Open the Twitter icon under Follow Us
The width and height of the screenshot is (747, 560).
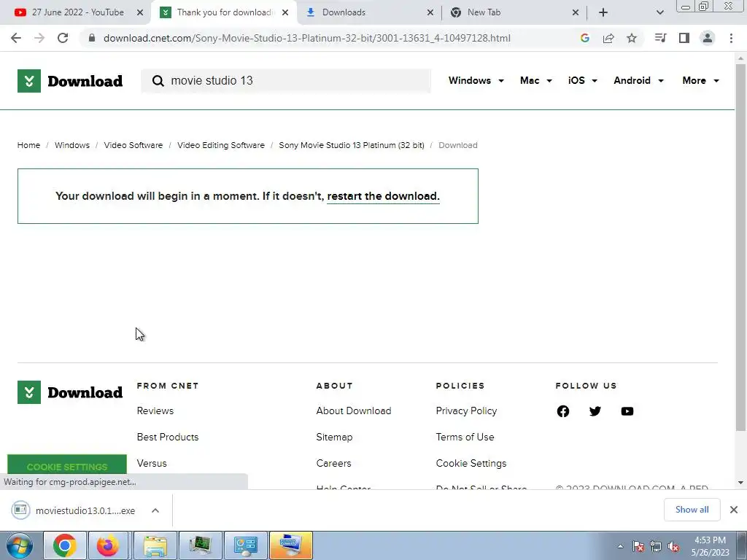click(x=595, y=411)
